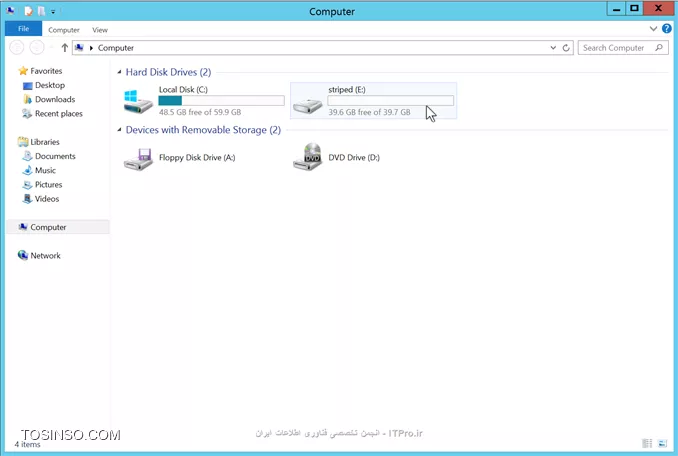
Task: Maximize the Computer window
Action: (x=634, y=9)
